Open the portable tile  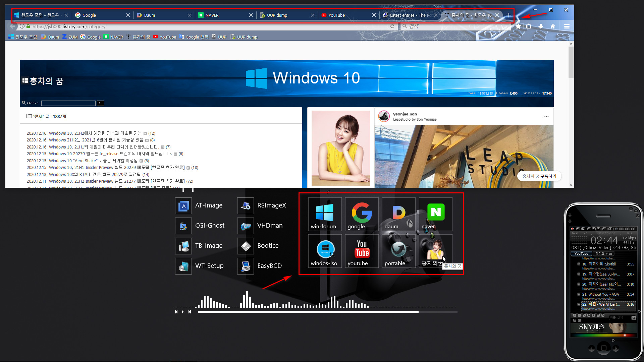point(398,251)
